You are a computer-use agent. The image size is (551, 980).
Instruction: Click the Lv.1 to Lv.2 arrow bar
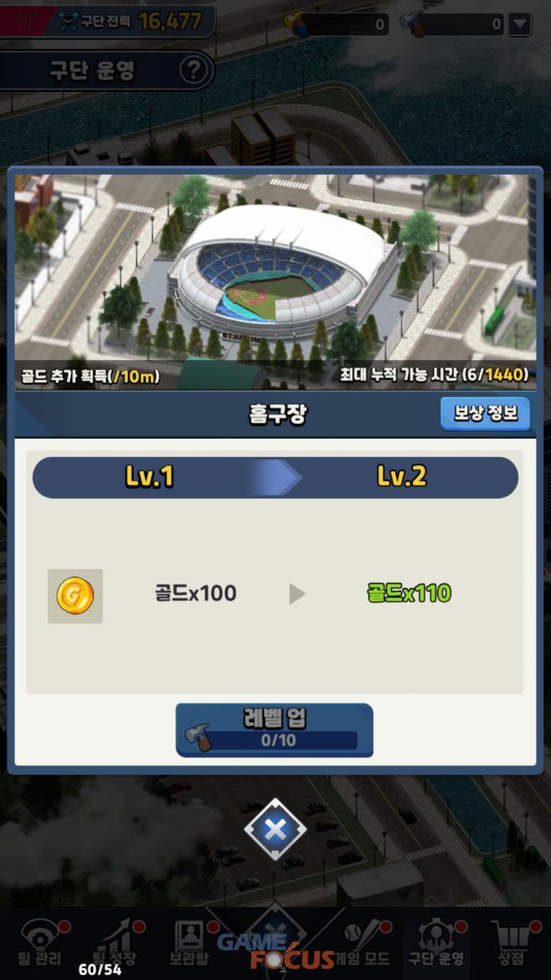tap(275, 478)
